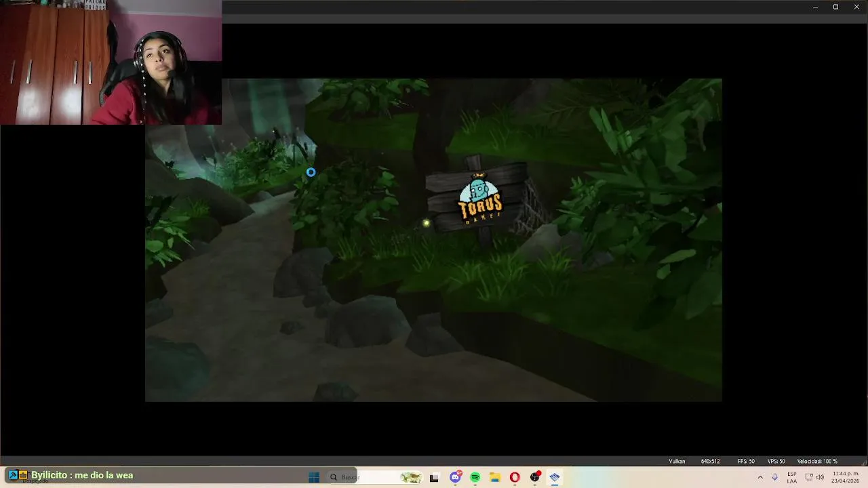Open Opera browser from the taskbar
Screen dimensions: 868x488
pos(515,477)
